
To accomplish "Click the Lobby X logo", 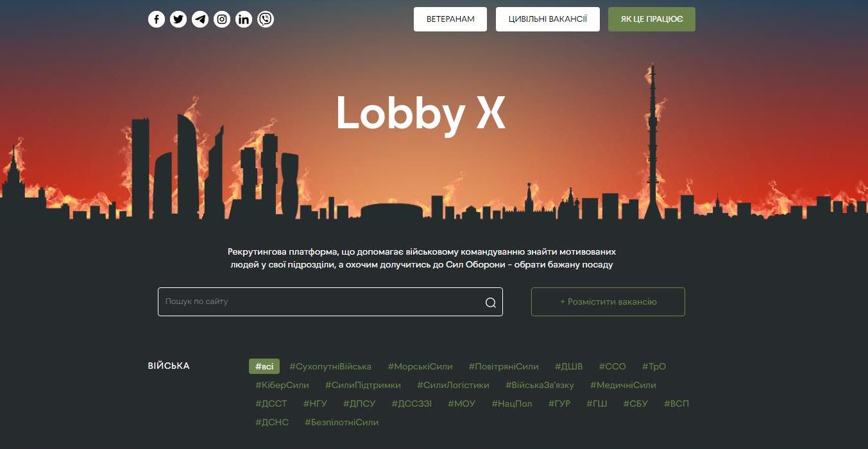I will (x=421, y=115).
